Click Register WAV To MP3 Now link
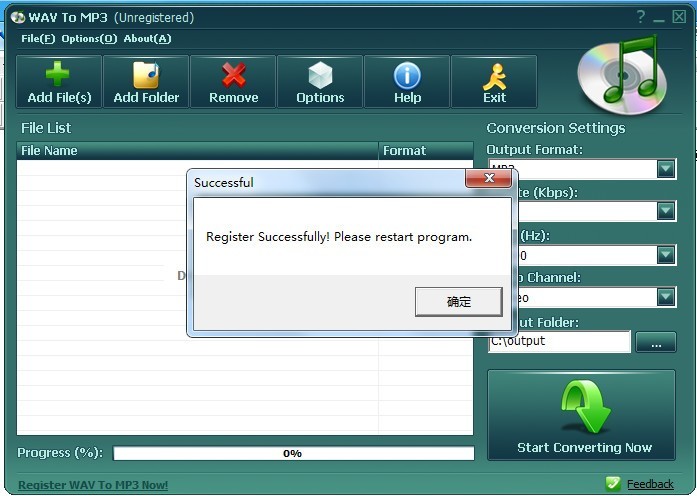The height and width of the screenshot is (496, 697). pyautogui.click(x=93, y=485)
